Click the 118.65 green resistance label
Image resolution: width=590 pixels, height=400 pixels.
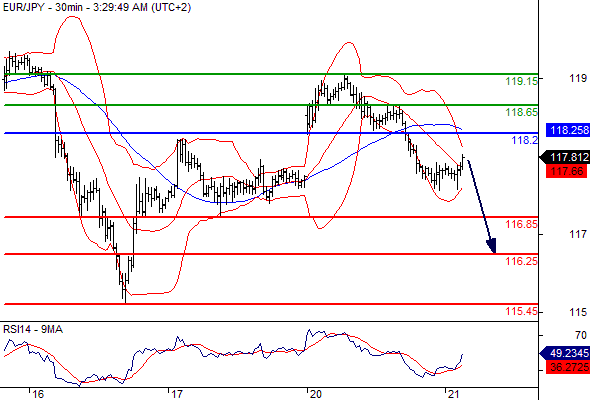522,112
